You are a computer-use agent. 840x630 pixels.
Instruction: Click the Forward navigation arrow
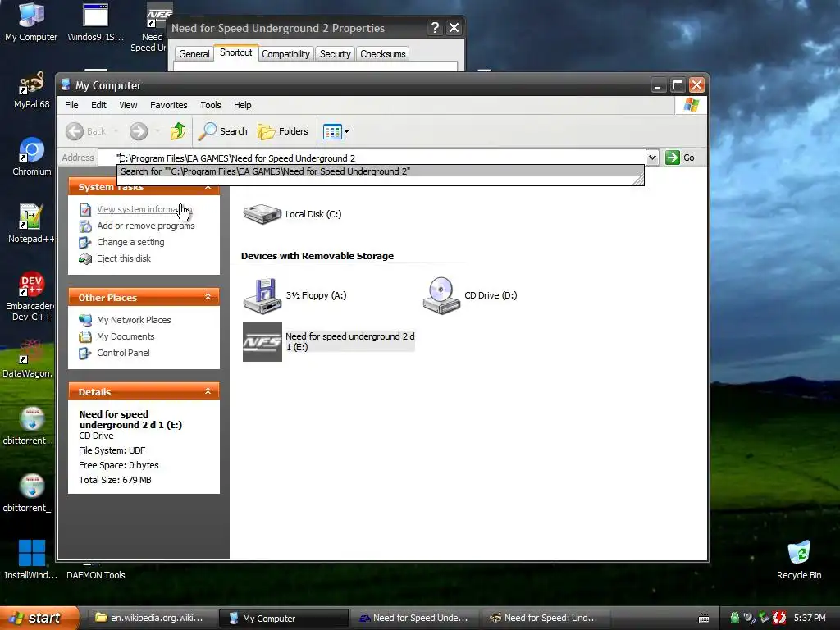139,131
